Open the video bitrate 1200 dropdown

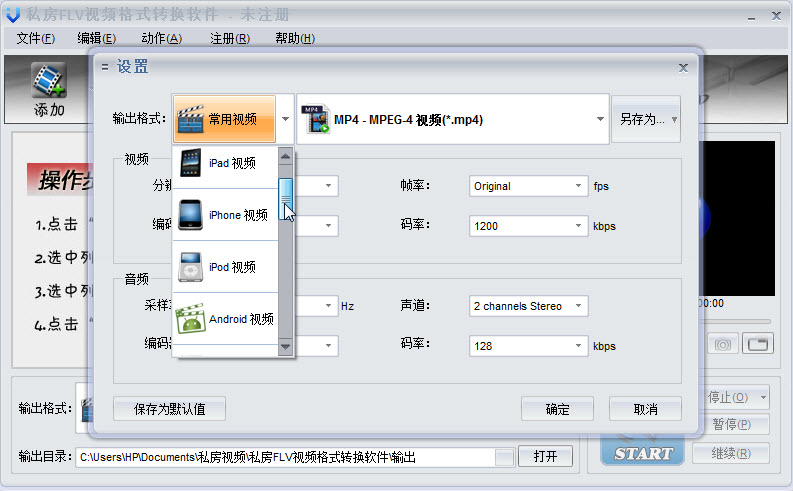tap(578, 226)
